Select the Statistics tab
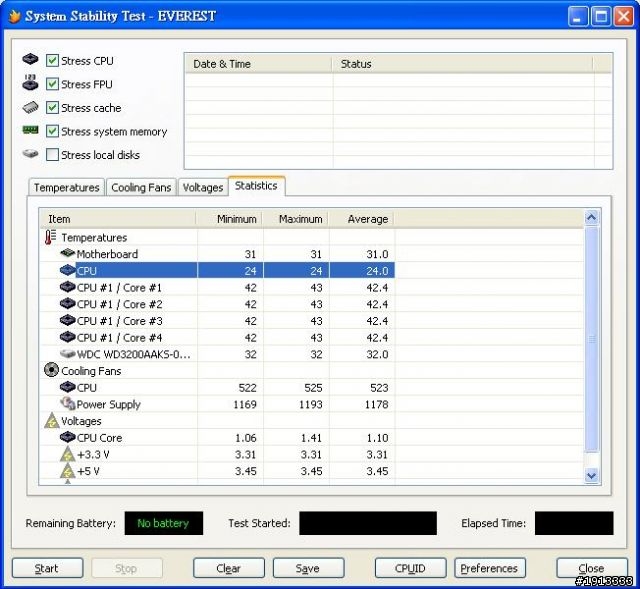 tap(256, 186)
